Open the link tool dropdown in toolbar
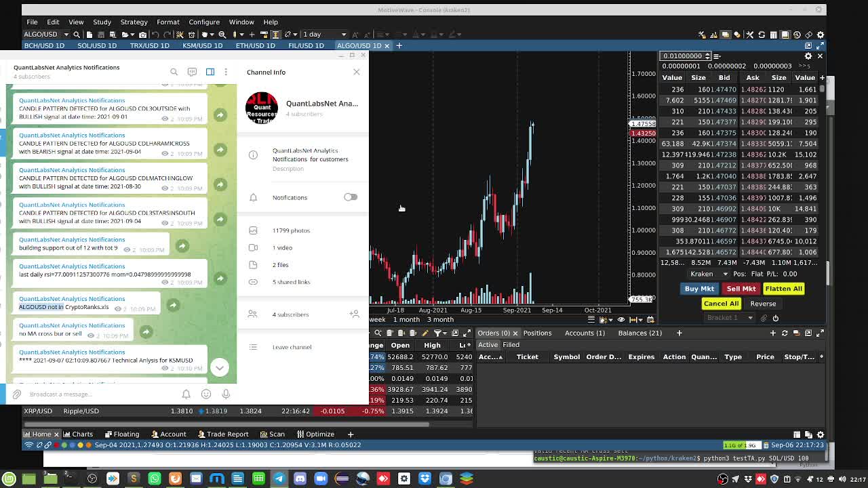The image size is (868, 488). (x=295, y=35)
